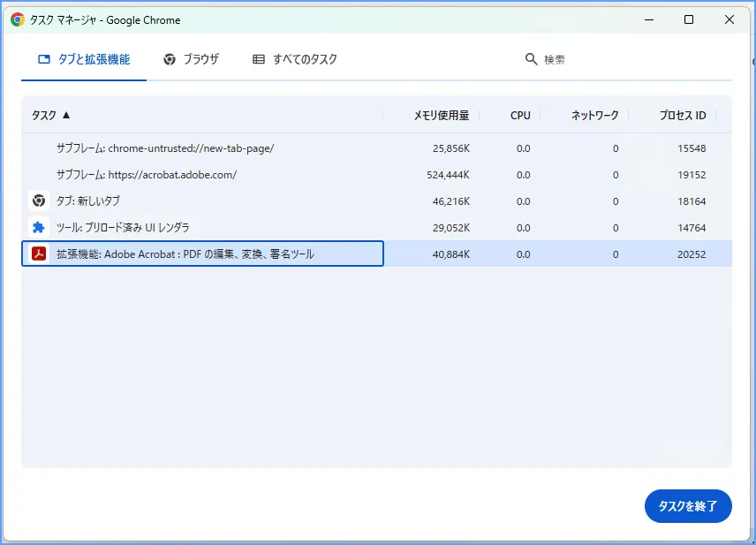Click process ID 20252

pyautogui.click(x=692, y=254)
